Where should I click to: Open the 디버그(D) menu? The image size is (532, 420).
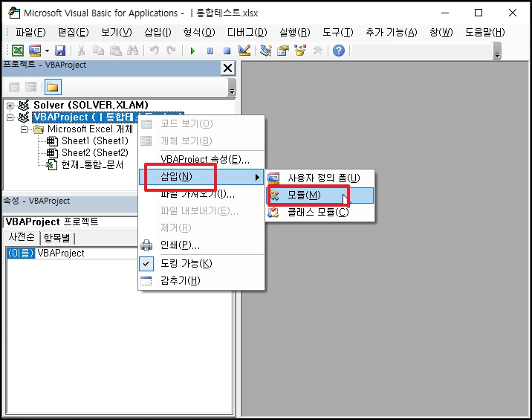coord(247,32)
